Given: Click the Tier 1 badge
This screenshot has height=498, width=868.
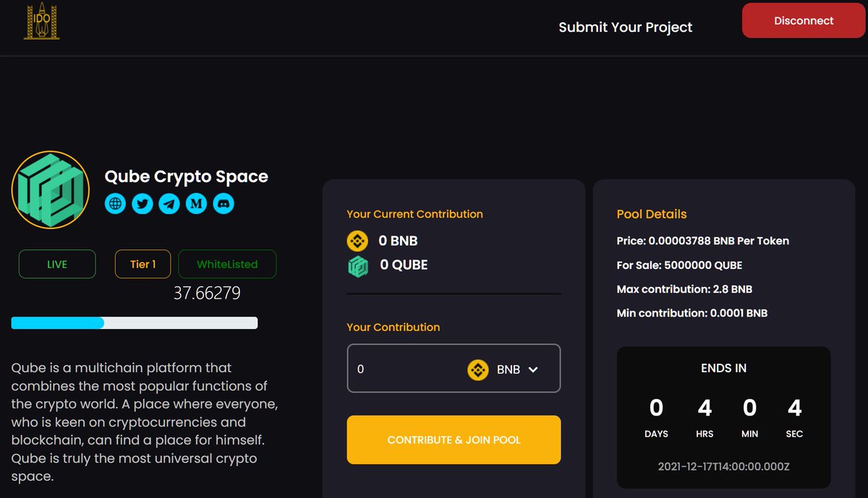Looking at the screenshot, I should pyautogui.click(x=142, y=265).
